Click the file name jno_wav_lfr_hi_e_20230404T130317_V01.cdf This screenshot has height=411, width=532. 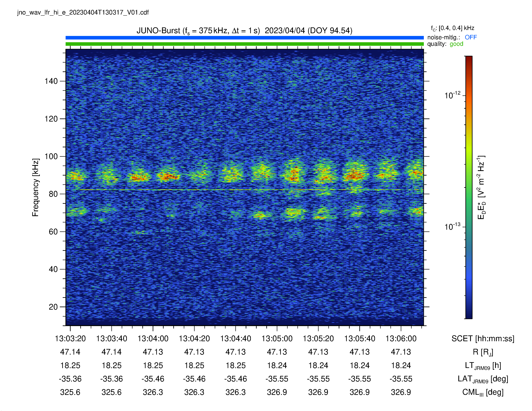point(83,12)
